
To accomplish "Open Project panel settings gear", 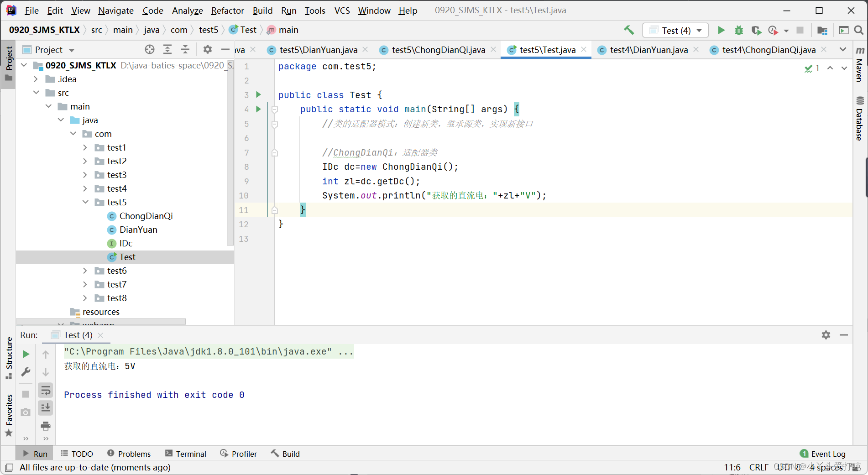I will pos(208,49).
